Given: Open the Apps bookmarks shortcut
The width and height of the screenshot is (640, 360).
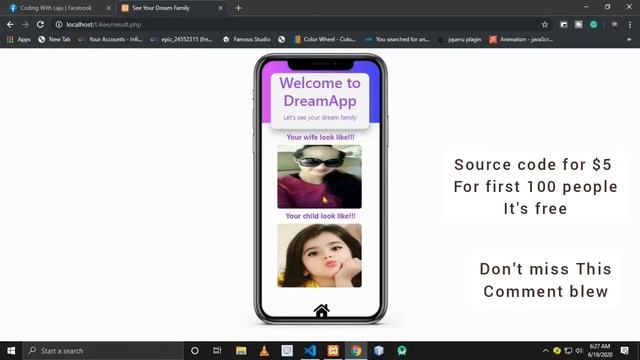Looking at the screenshot, I should (19, 39).
